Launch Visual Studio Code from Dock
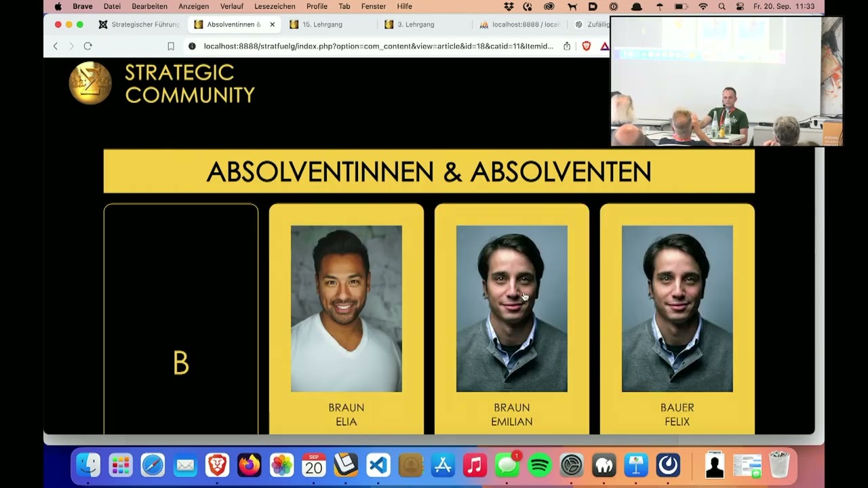 click(x=378, y=466)
